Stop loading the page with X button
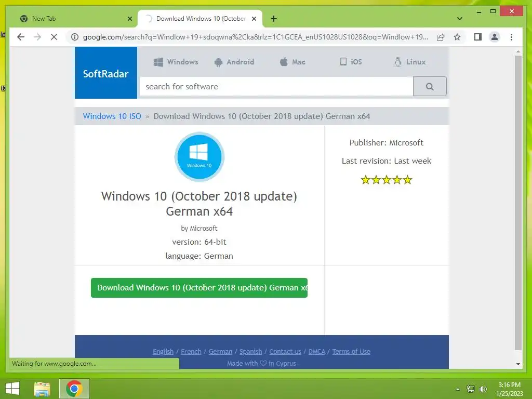Screen dimensions: 532x399 tap(54, 37)
